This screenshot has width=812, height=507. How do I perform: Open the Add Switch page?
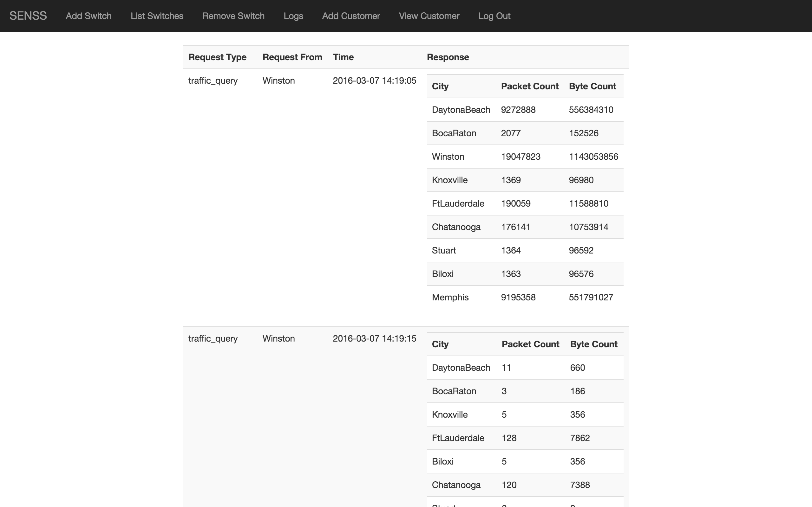click(88, 16)
